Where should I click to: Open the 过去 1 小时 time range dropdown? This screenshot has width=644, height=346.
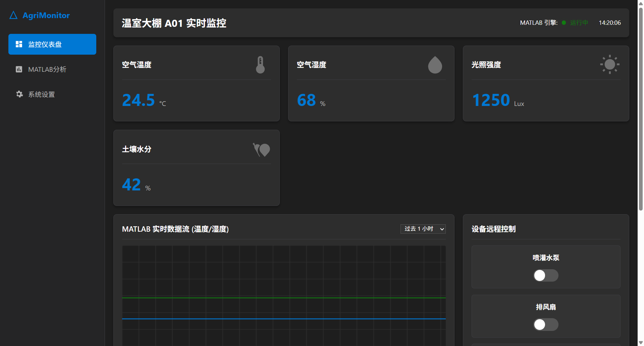coord(423,229)
